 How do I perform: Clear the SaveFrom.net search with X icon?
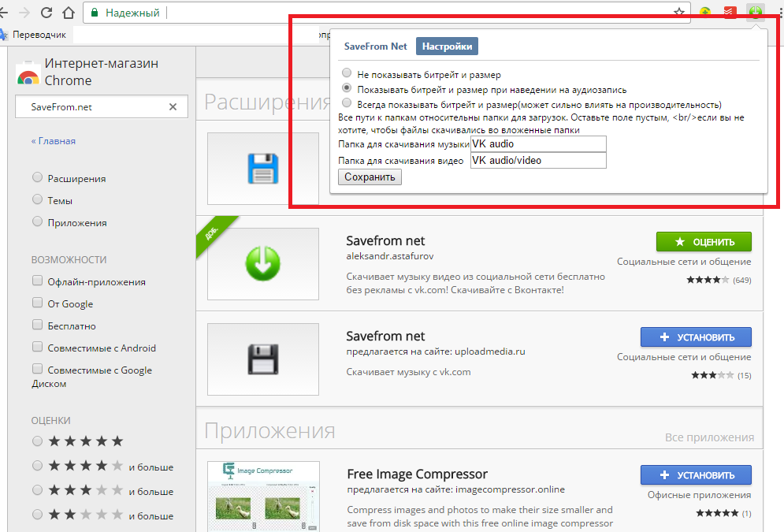click(x=173, y=106)
